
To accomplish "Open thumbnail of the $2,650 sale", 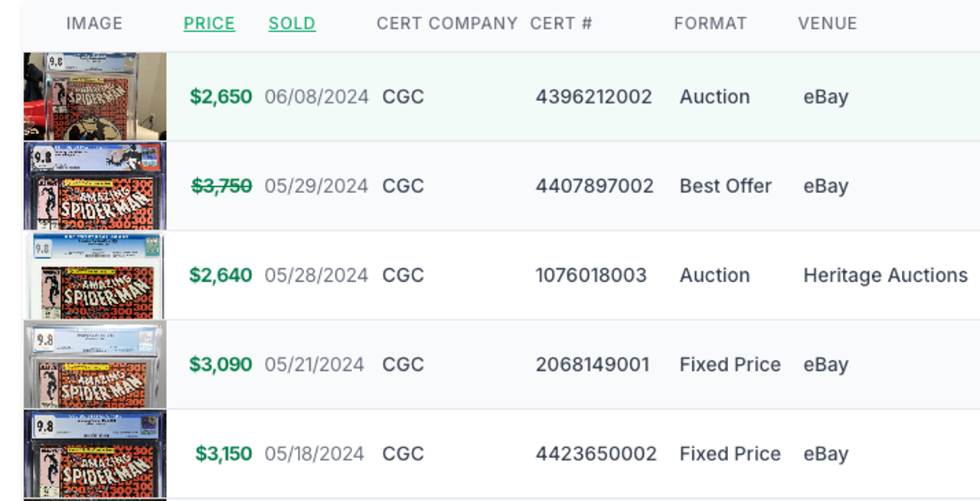I will (x=95, y=97).
